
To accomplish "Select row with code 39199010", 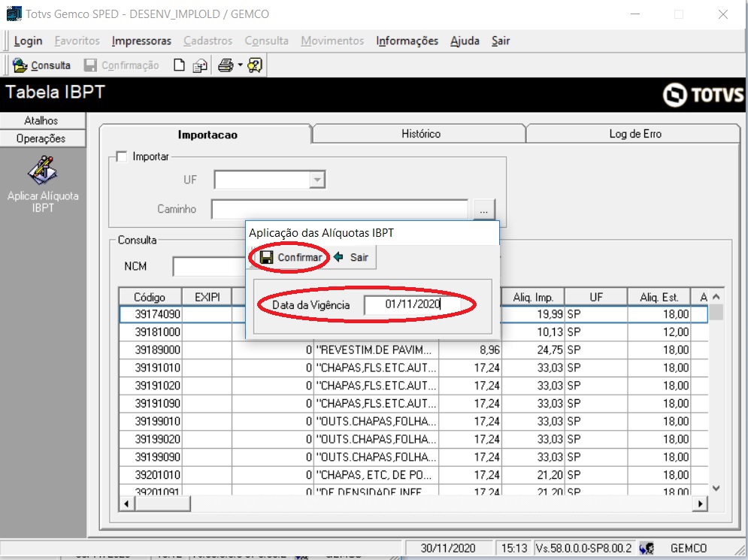I will point(413,421).
